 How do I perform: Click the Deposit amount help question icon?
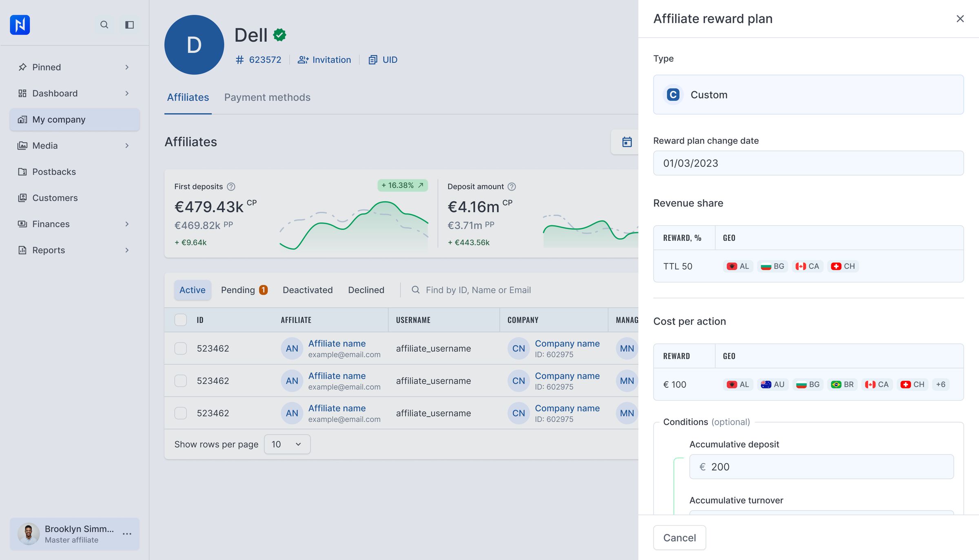click(512, 187)
